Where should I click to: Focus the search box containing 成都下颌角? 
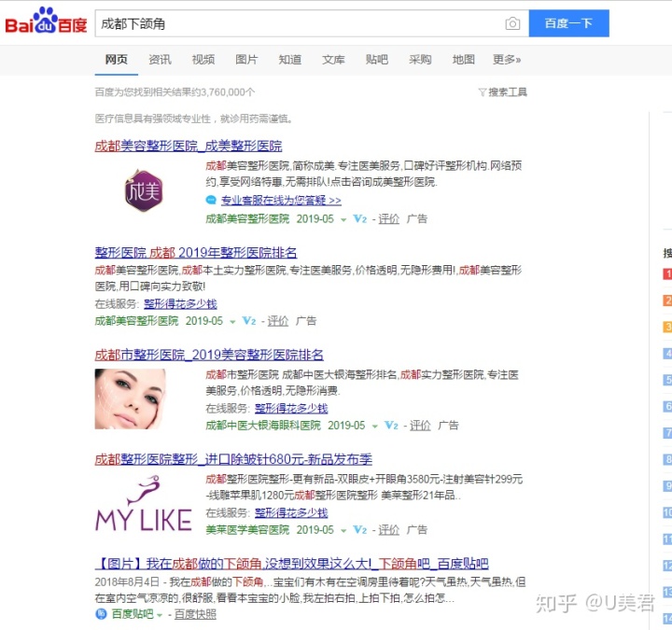[300, 23]
